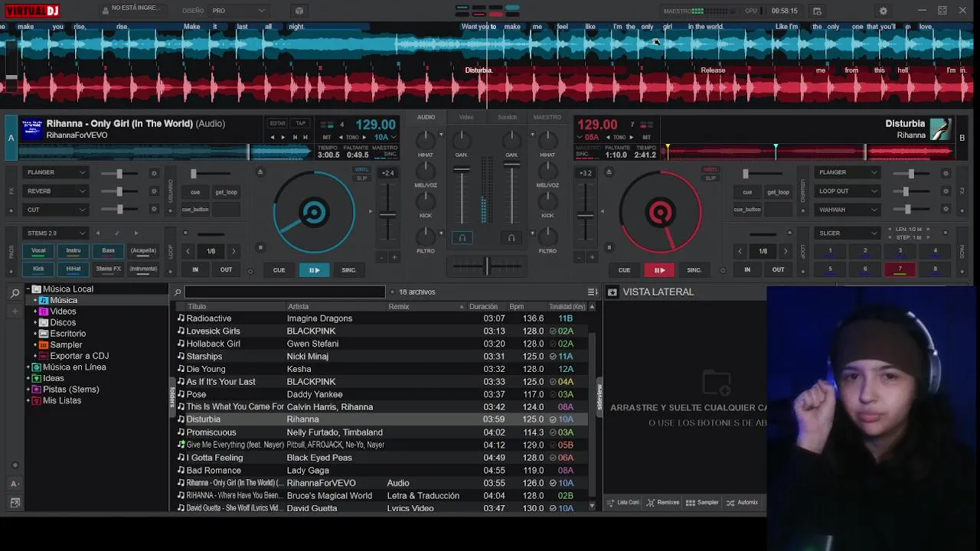Halve the loop length on deck A
This screenshot has height=551, width=980.
tap(188, 251)
